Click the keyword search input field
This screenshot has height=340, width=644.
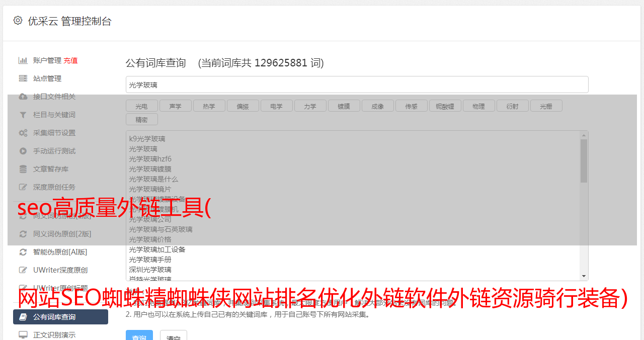pos(357,84)
